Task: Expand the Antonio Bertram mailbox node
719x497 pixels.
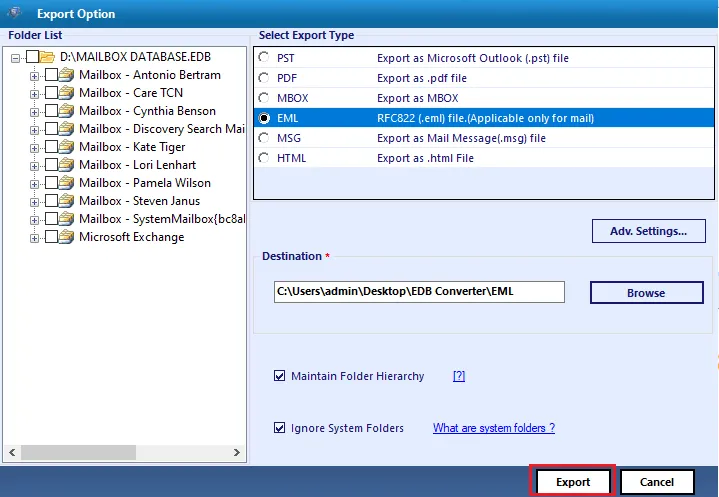Action: 34,76
